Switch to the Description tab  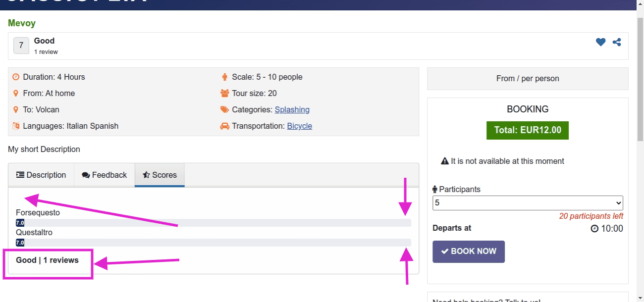(41, 175)
